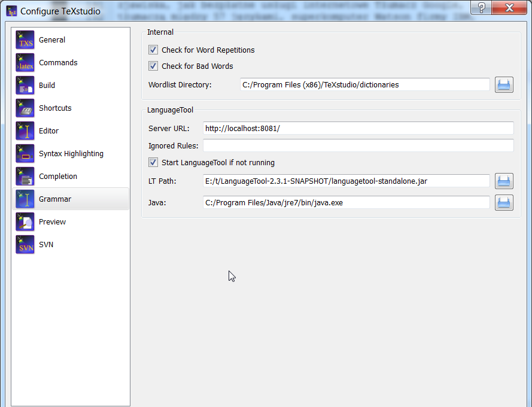Open the Completion settings icon

pos(25,176)
